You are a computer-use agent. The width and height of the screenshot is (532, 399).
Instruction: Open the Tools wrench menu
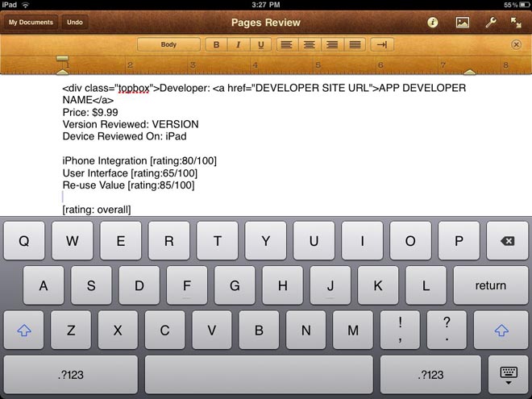(490, 23)
